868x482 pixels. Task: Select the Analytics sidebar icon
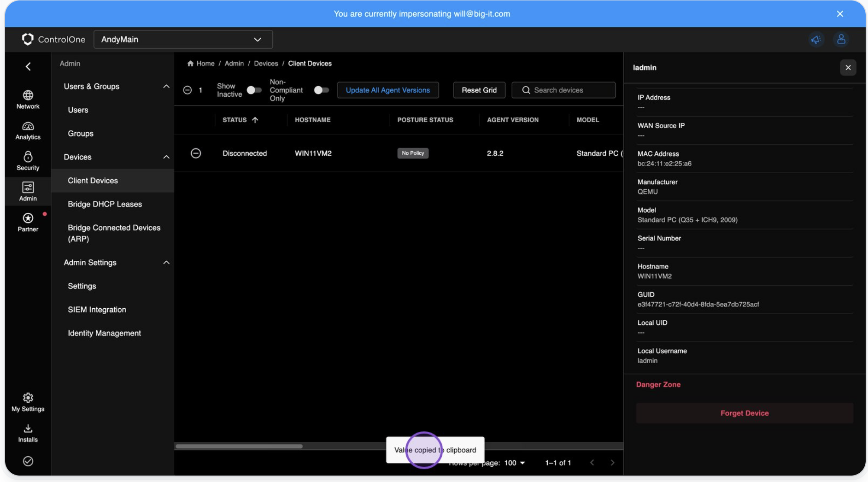point(28,131)
